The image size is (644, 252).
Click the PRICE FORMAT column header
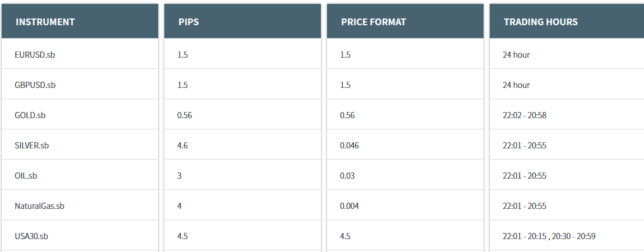[405, 21]
